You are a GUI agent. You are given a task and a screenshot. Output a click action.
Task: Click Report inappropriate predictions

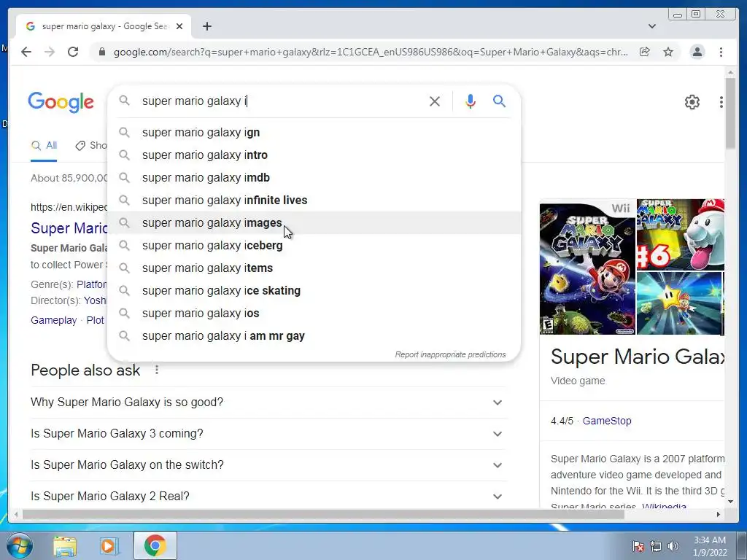coord(450,355)
